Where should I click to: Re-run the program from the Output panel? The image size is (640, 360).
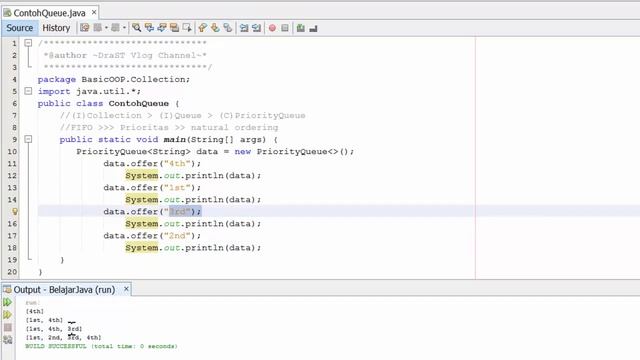[8, 302]
